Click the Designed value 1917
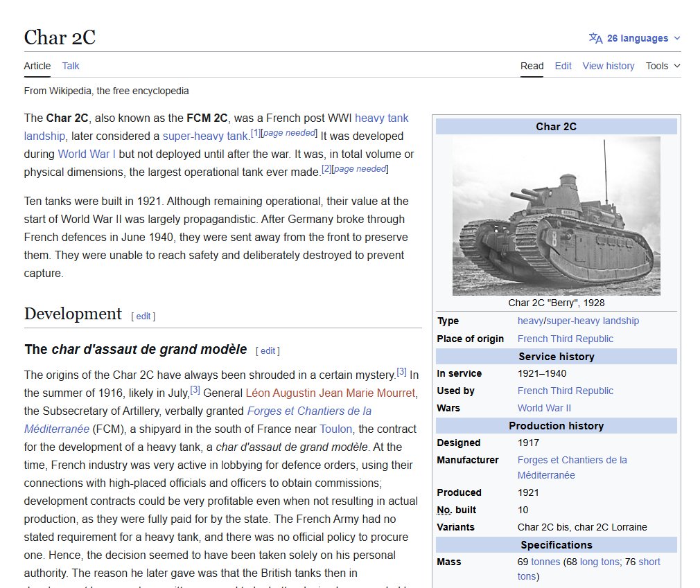The height and width of the screenshot is (588, 700). (528, 443)
